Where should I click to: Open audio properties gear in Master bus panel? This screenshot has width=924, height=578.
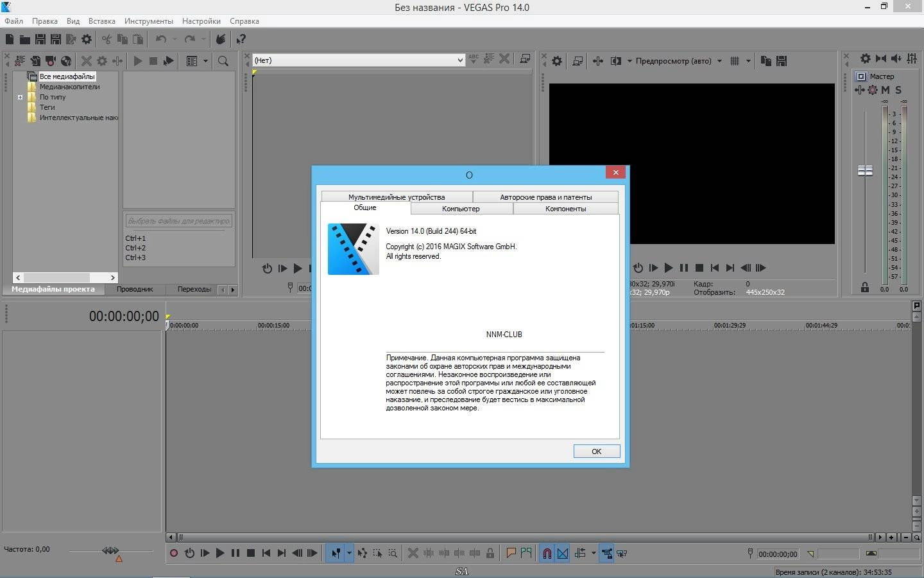866,58
